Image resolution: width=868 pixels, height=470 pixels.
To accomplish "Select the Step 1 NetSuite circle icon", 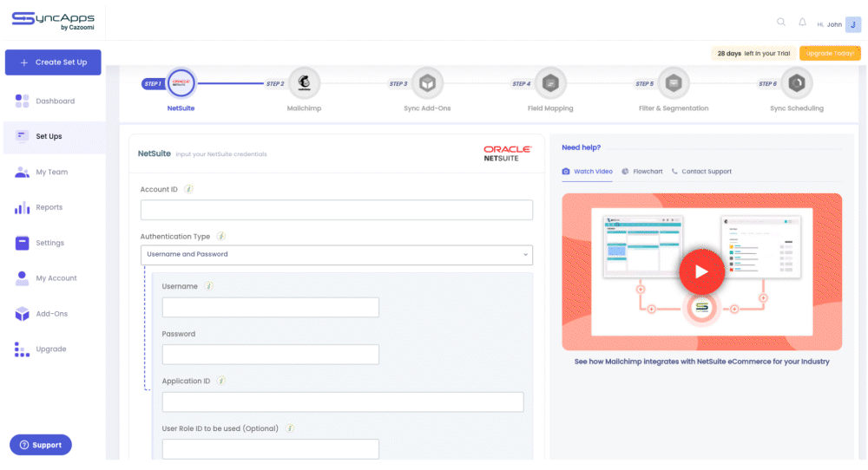I will (181, 83).
